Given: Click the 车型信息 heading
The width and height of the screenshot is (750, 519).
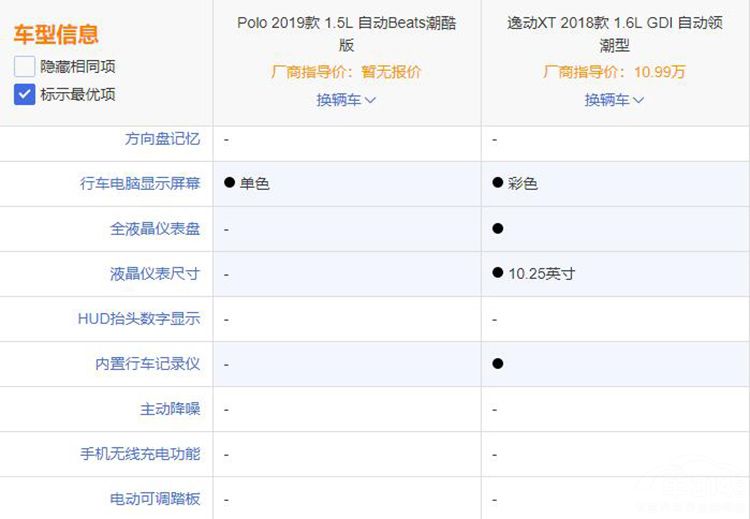Looking at the screenshot, I should [56, 35].
